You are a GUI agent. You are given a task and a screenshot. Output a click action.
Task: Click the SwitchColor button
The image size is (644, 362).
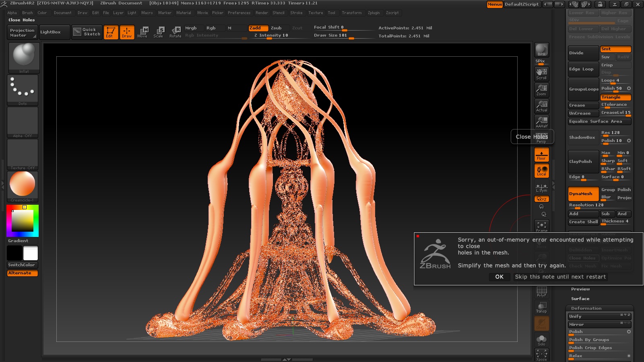(23, 265)
